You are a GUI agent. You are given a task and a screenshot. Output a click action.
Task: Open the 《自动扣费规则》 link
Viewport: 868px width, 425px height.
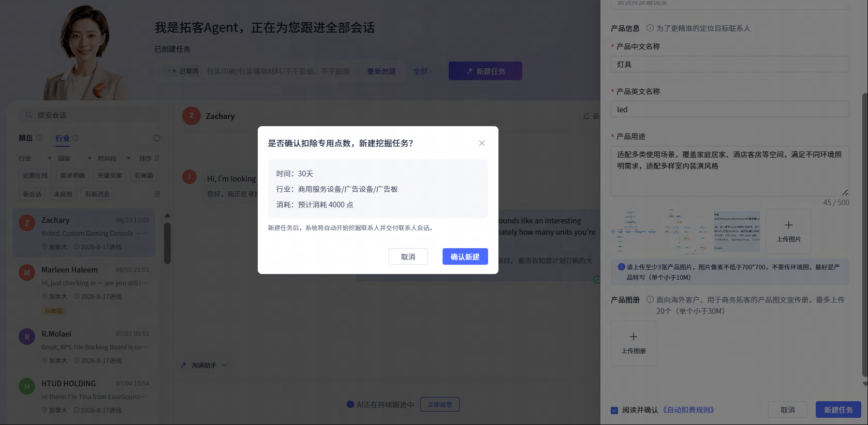[688, 410]
